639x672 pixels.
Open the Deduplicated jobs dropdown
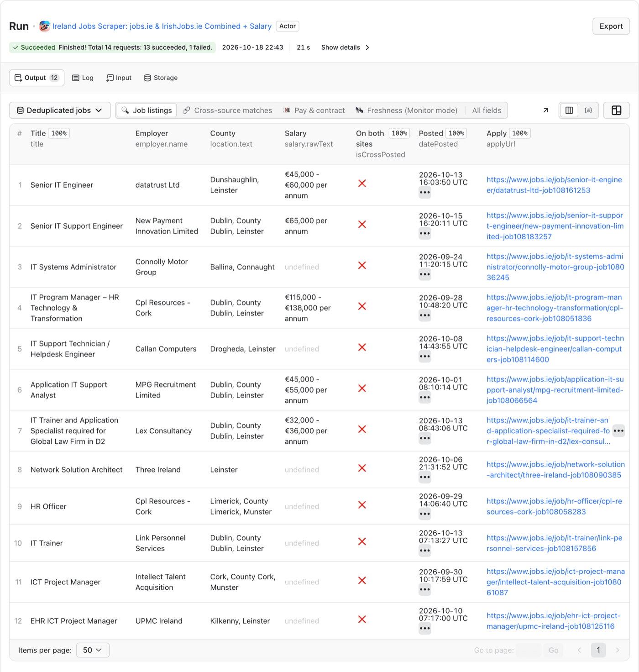[x=60, y=110]
